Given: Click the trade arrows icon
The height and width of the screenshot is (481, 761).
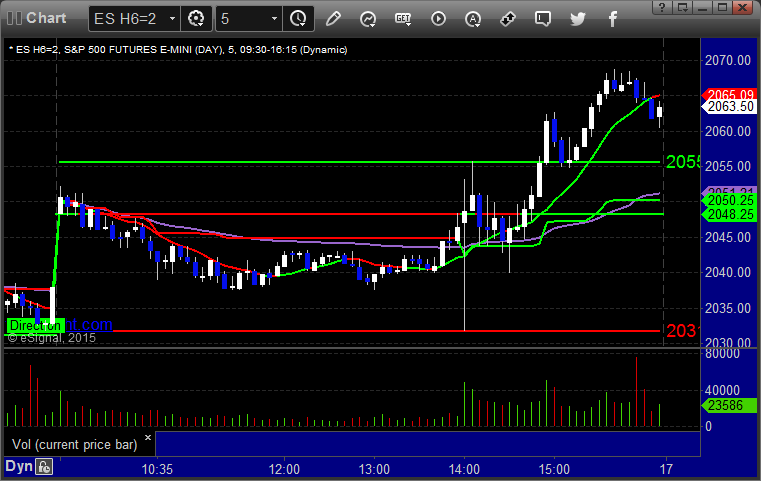Looking at the screenshot, I should click(x=508, y=19).
